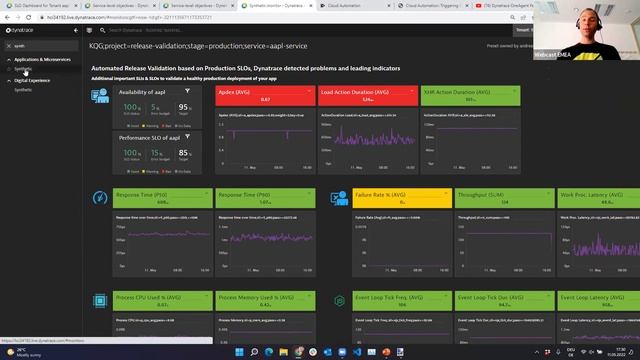Click the magnifier icon beside Search Dynatrace

(x=102, y=30)
